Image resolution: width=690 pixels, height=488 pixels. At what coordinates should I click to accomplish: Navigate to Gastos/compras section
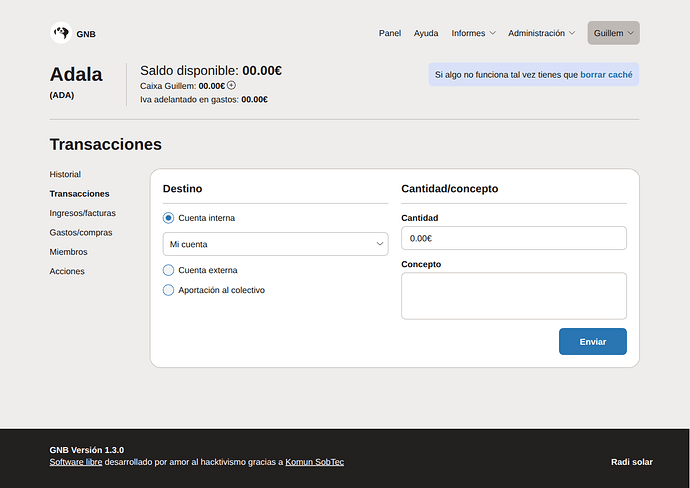[81, 232]
